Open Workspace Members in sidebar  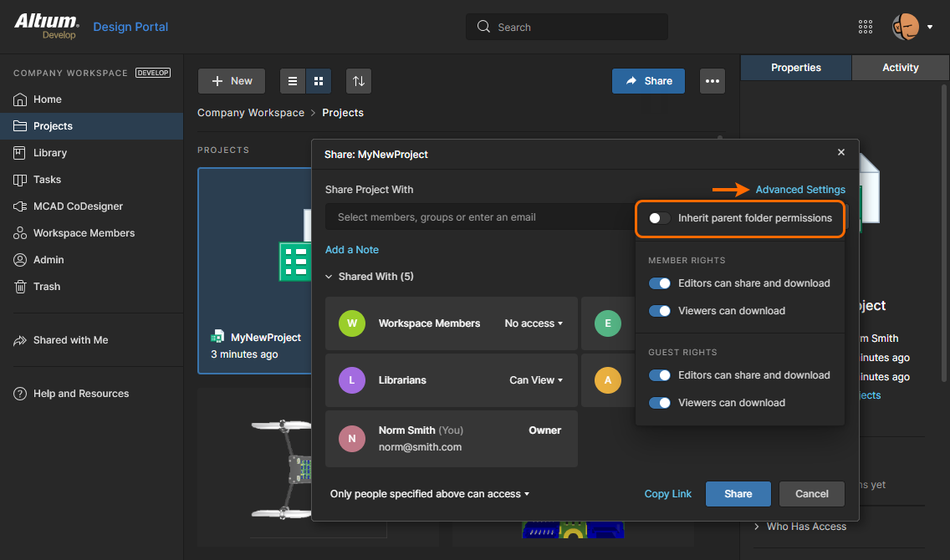[91, 232]
